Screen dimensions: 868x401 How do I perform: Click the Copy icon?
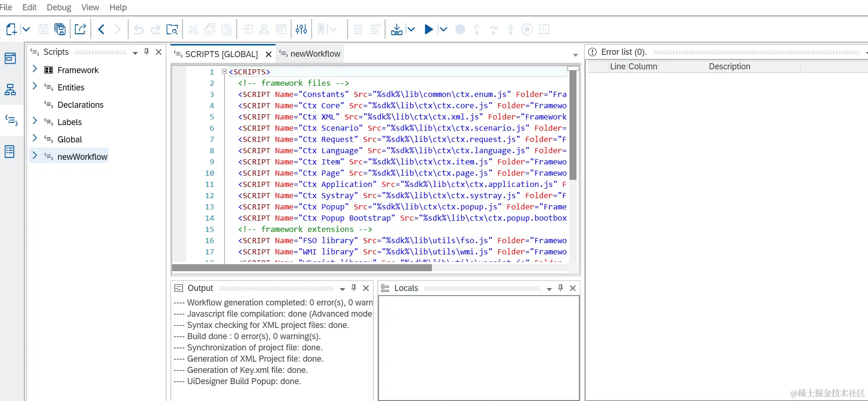(x=210, y=29)
